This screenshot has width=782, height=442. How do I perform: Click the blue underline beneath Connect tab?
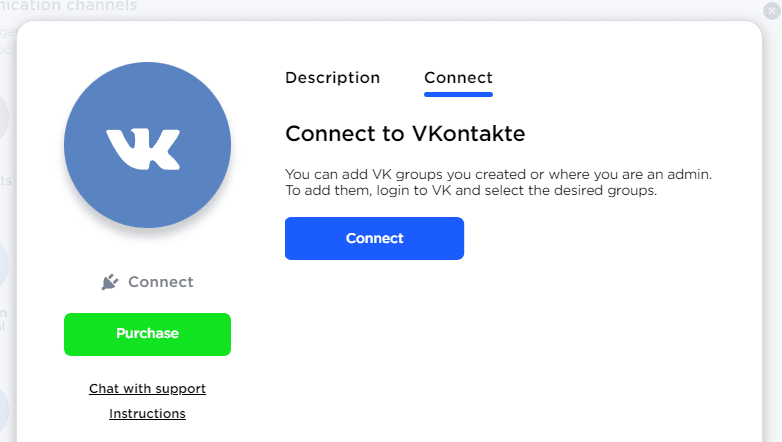[x=458, y=94]
